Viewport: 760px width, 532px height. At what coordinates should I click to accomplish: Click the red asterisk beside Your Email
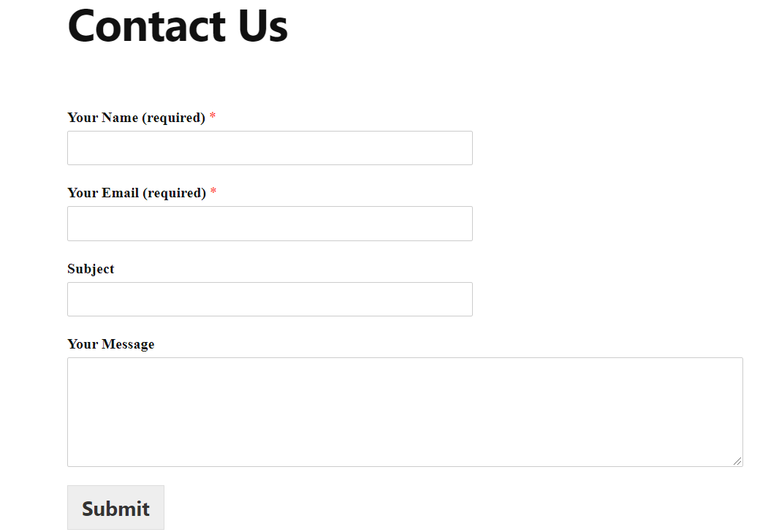pyautogui.click(x=213, y=191)
